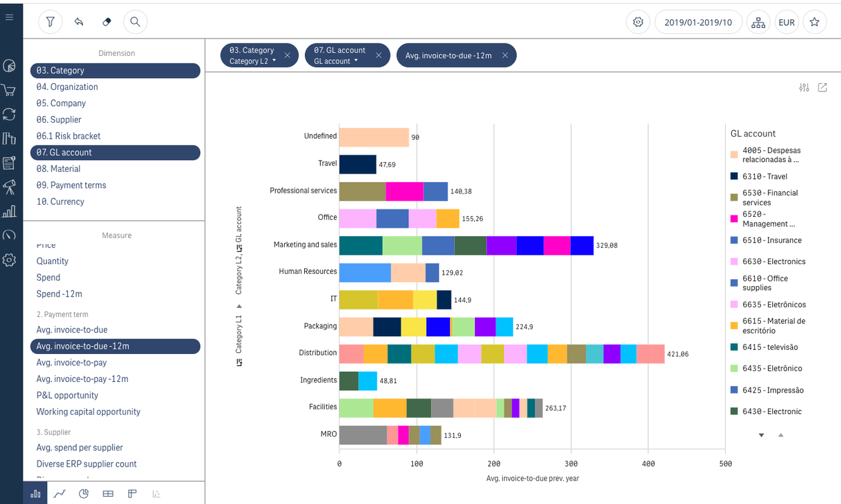Click the eraser clear selections icon

(x=107, y=22)
